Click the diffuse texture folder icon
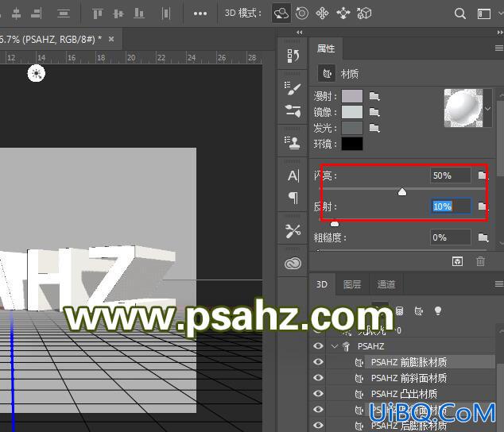This screenshot has height=432, width=504. tap(374, 96)
